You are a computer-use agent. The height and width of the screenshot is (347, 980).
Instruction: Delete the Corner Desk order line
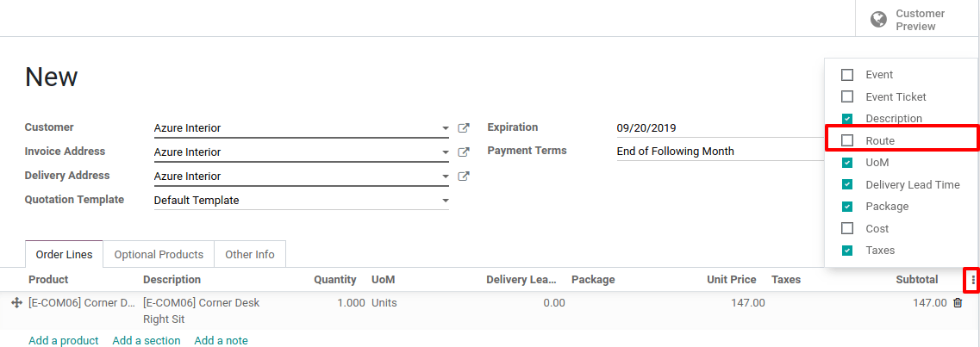click(x=958, y=303)
